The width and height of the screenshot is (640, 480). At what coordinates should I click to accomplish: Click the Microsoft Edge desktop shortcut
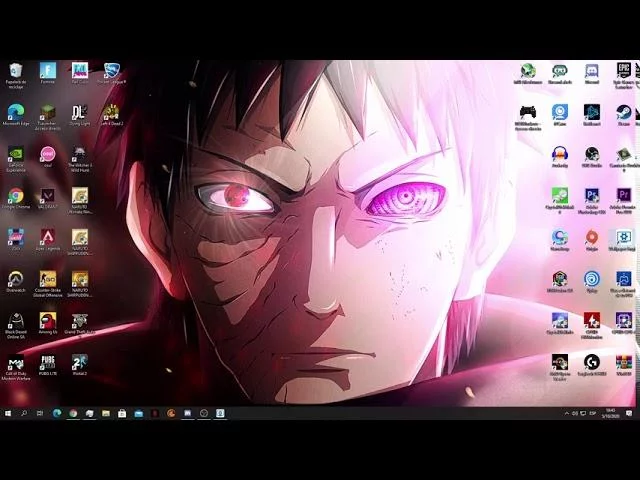(x=16, y=115)
